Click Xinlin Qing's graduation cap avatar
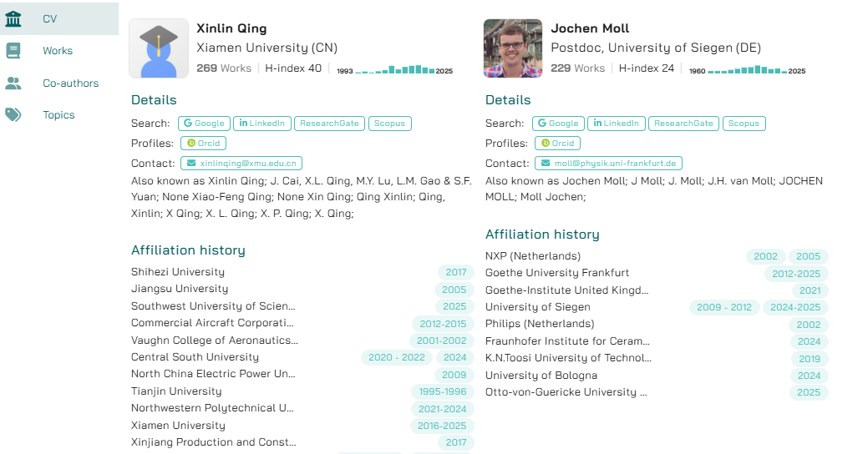 159,48
